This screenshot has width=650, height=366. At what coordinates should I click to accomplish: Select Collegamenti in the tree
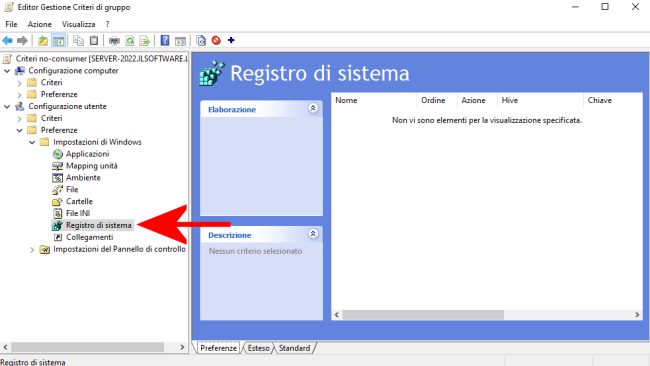90,237
